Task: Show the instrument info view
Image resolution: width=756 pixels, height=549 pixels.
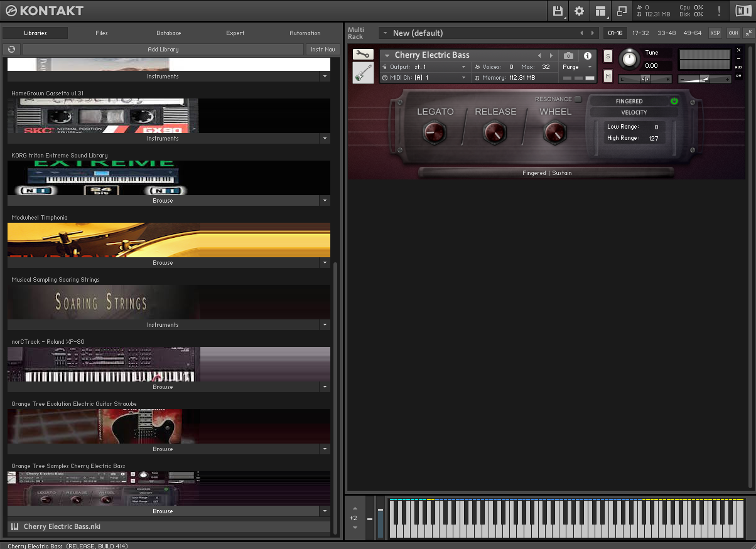Action: pyautogui.click(x=588, y=56)
